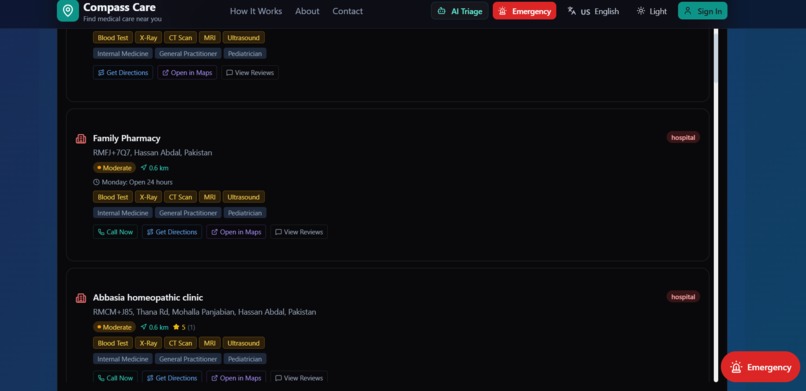Click Internal Medicine tag on Family Pharmacy
Viewport: 806px width, 391px height.
[123, 213]
